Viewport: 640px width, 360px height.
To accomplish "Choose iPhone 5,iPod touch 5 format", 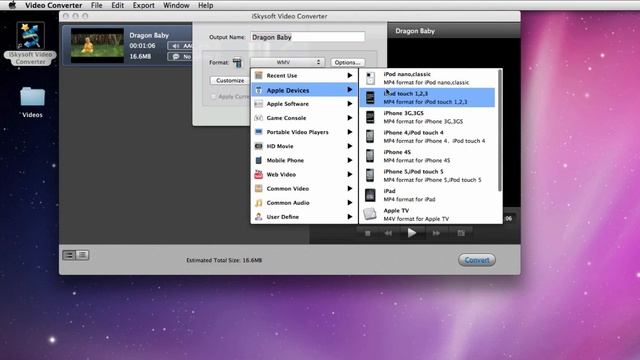I will pos(427,176).
